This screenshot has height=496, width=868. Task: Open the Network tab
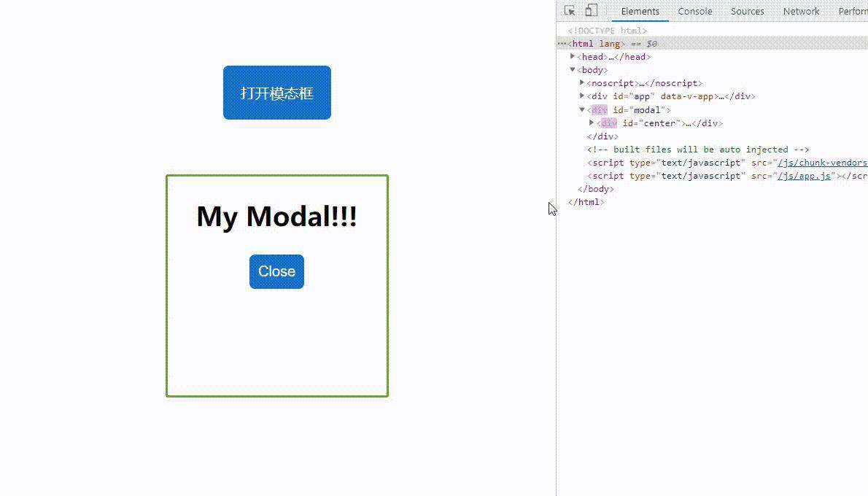tap(801, 11)
